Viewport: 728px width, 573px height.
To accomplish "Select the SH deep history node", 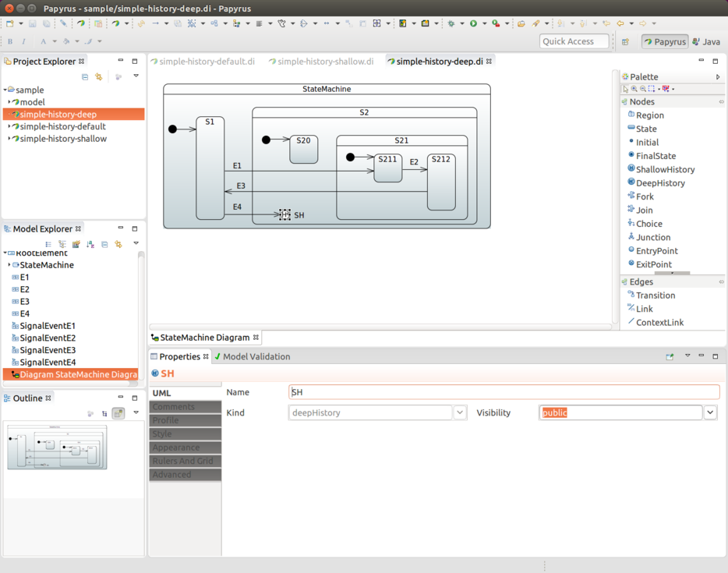I will (284, 214).
